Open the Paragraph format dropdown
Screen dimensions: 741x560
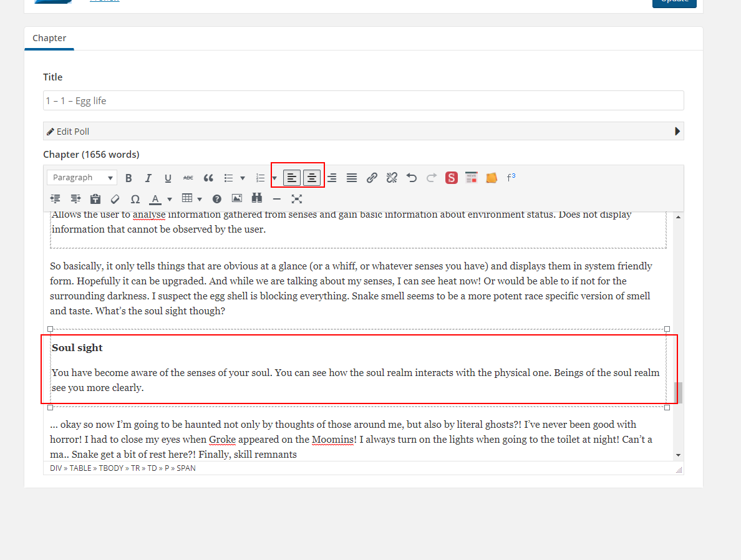coord(82,178)
